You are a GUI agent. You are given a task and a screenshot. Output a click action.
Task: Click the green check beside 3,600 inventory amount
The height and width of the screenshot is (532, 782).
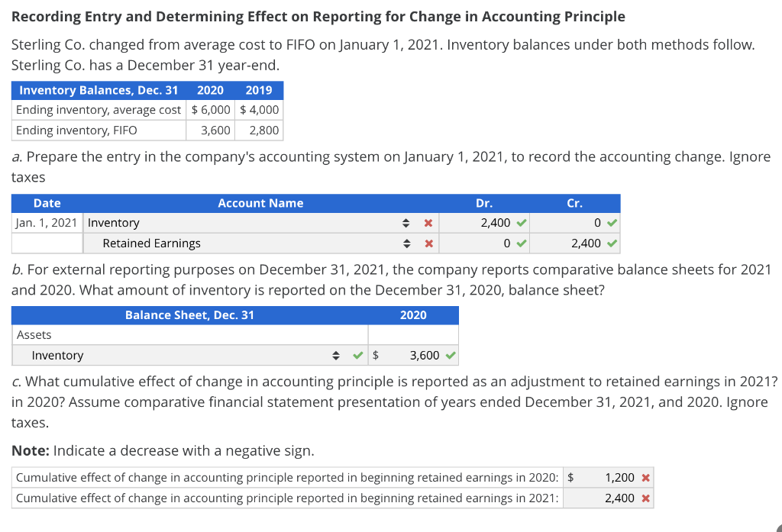tap(451, 355)
